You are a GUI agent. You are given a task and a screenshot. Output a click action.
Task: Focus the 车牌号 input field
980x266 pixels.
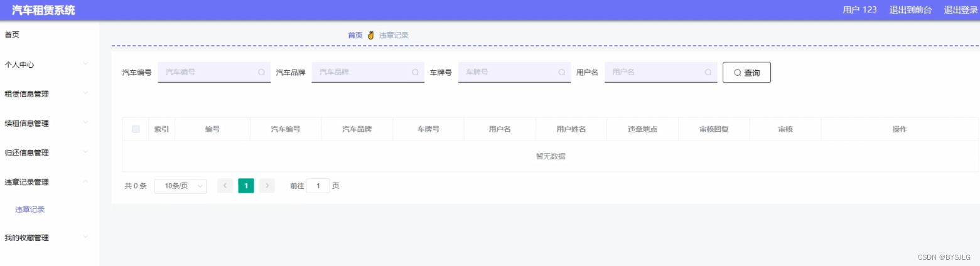tap(514, 72)
